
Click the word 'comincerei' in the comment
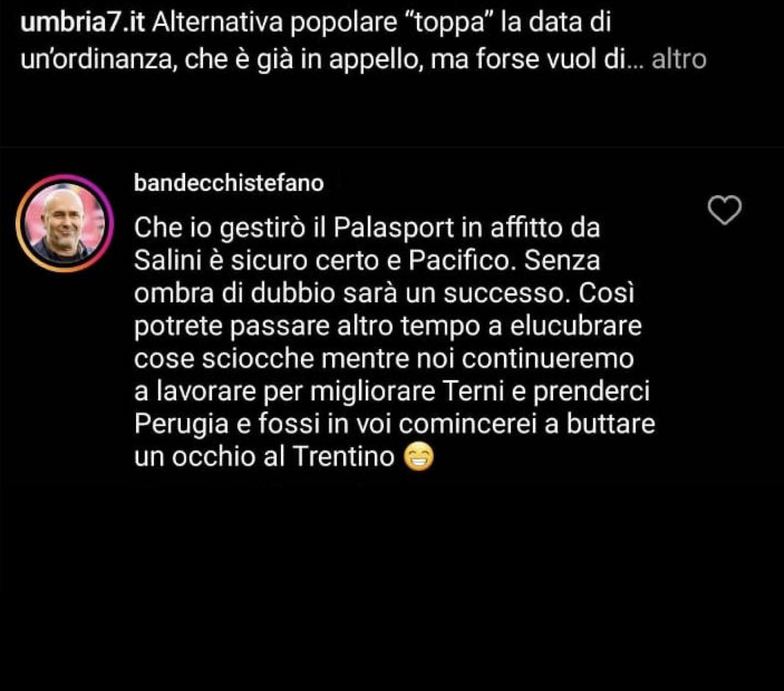pos(468,424)
